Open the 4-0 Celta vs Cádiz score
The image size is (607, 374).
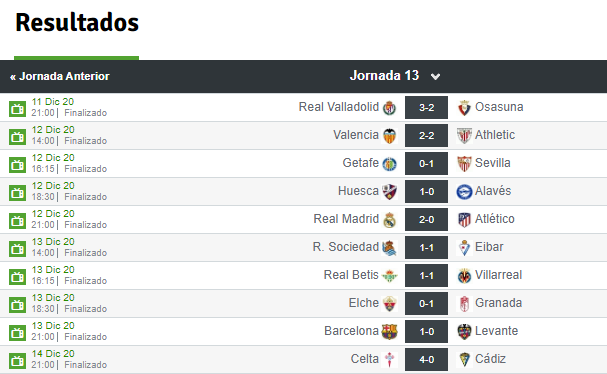pos(427,360)
